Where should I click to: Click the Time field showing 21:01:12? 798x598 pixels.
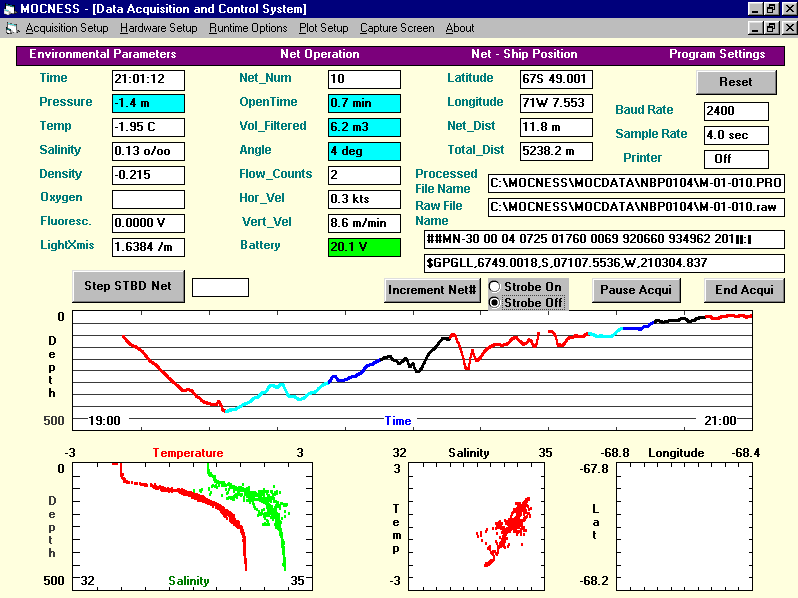[x=148, y=79]
